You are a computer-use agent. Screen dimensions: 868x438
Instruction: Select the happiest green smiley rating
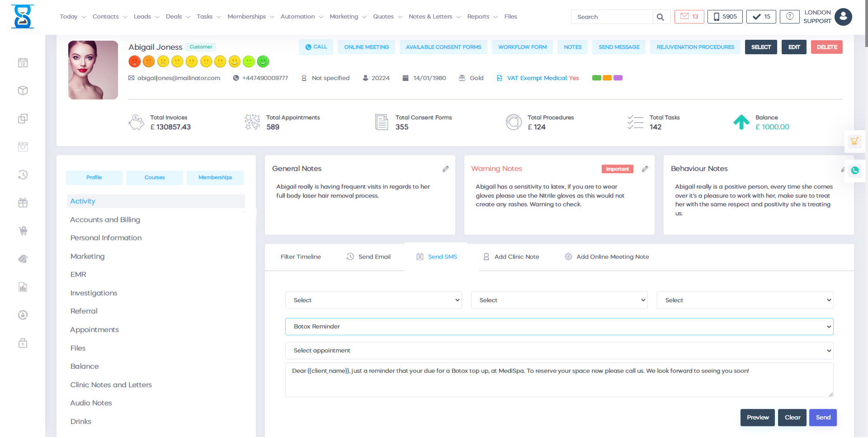coord(263,61)
